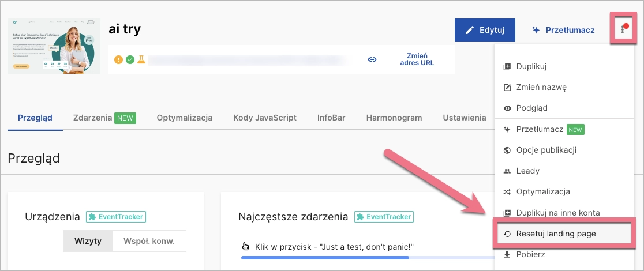The height and width of the screenshot is (271, 644).
Task: Click the orange warning status icon
Action: pyautogui.click(x=118, y=59)
